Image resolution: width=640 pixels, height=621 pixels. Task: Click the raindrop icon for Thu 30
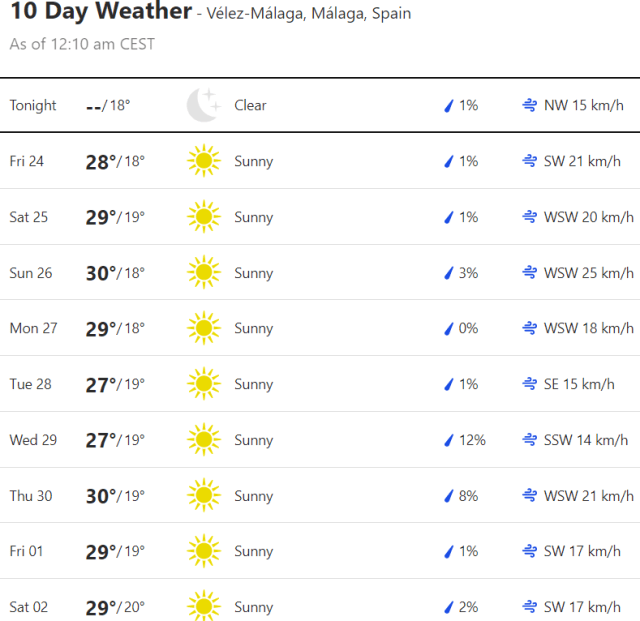click(449, 496)
